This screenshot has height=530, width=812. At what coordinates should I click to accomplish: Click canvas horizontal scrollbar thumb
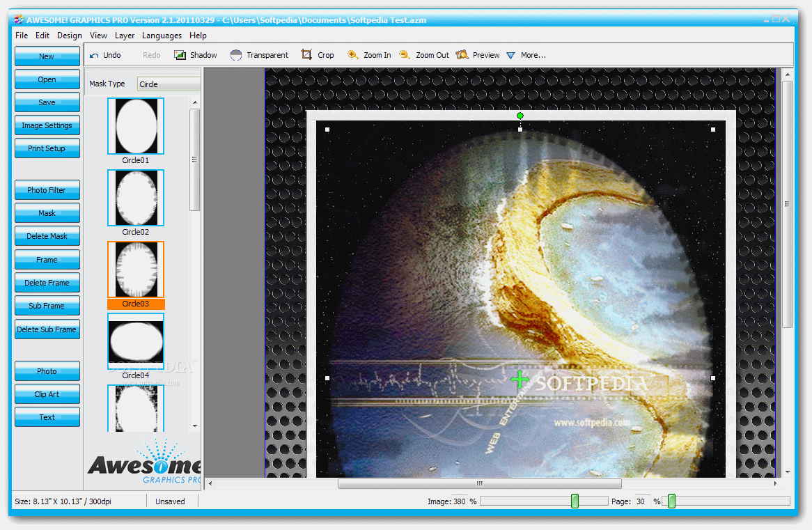point(480,483)
